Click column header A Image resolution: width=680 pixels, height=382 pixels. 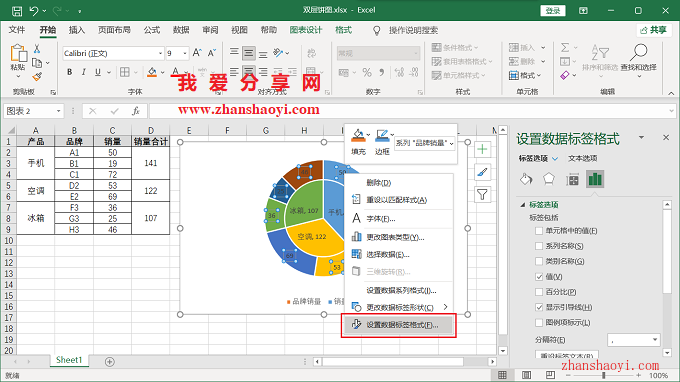tap(36, 131)
